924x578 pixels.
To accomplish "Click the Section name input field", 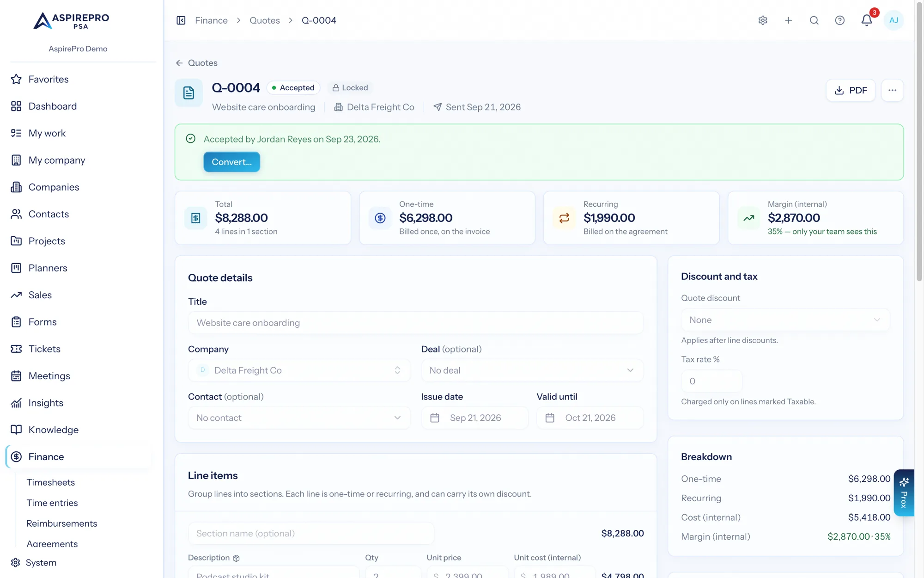I will (311, 534).
